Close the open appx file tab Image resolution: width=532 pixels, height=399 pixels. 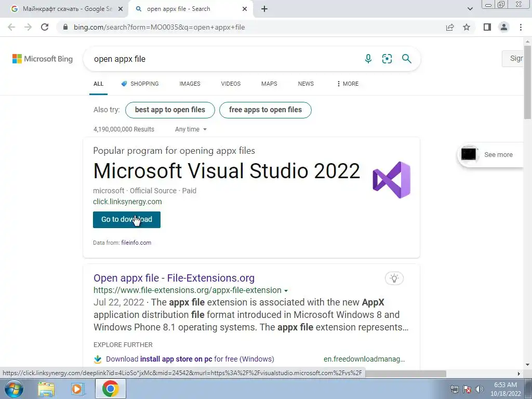245,9
